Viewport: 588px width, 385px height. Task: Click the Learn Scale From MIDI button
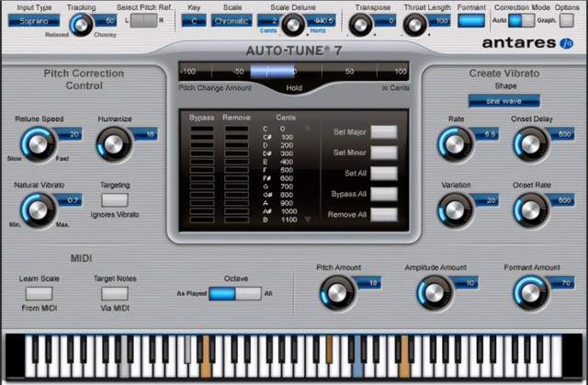point(39,293)
